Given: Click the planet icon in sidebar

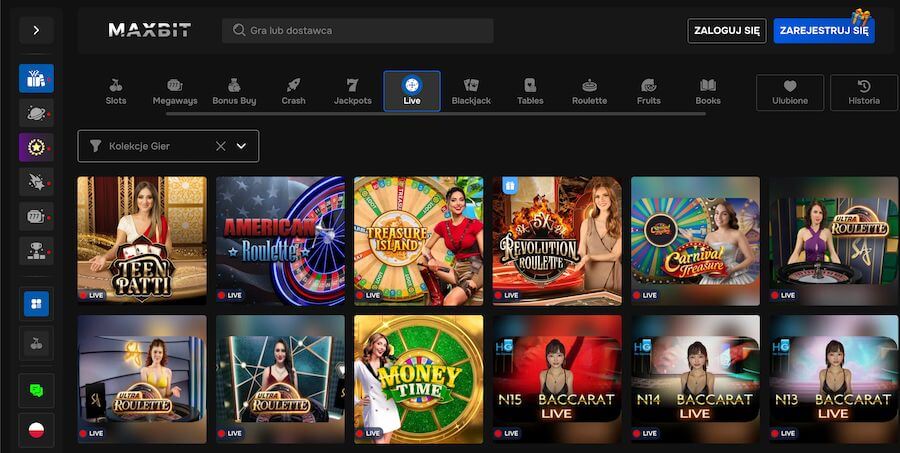Looking at the screenshot, I should 36,113.
